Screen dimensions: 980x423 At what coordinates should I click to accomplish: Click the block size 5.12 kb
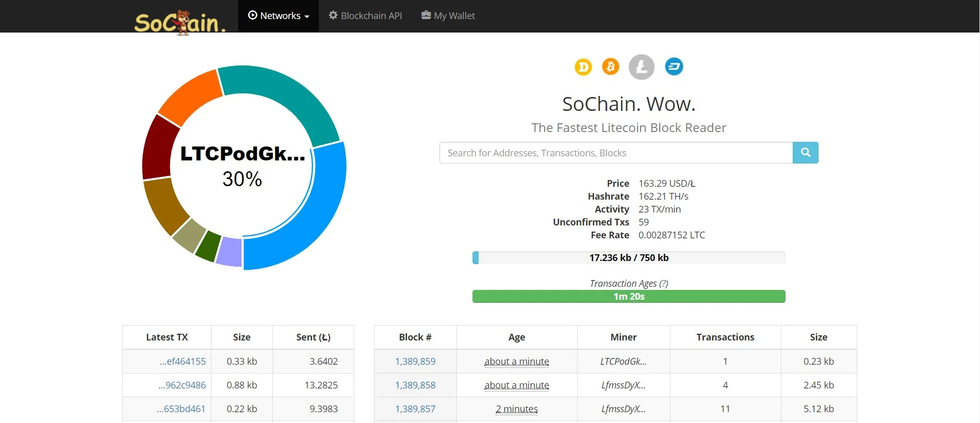(819, 409)
